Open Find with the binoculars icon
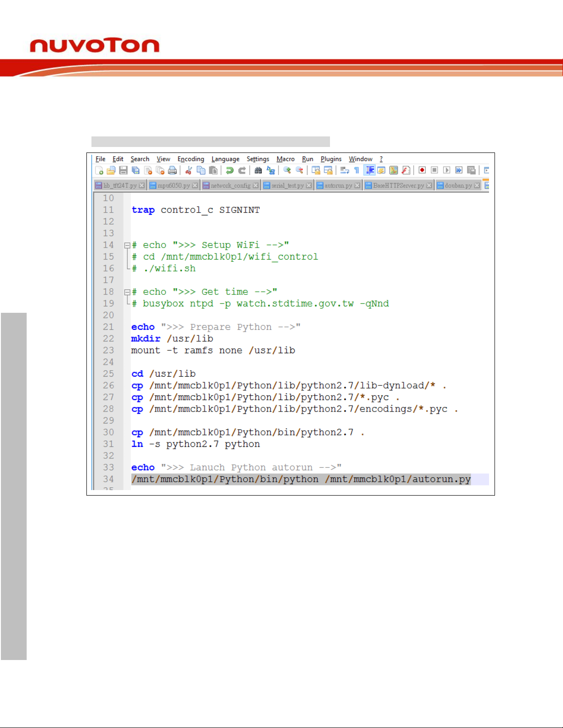The image size is (563, 728). pos(258,170)
